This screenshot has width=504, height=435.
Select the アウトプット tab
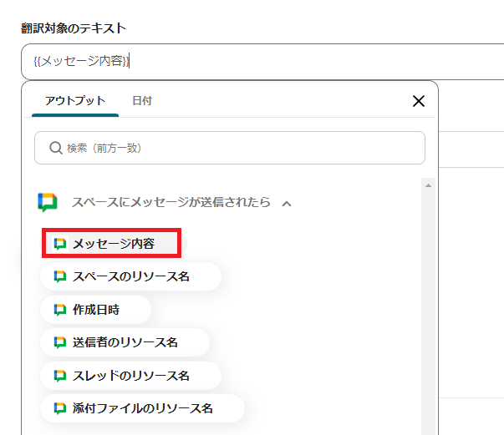[x=75, y=101]
